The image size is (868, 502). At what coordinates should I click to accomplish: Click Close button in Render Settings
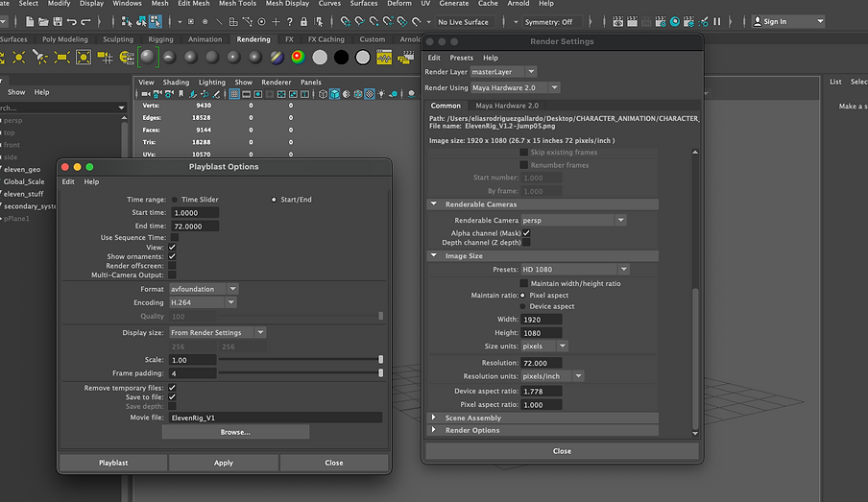point(562,451)
